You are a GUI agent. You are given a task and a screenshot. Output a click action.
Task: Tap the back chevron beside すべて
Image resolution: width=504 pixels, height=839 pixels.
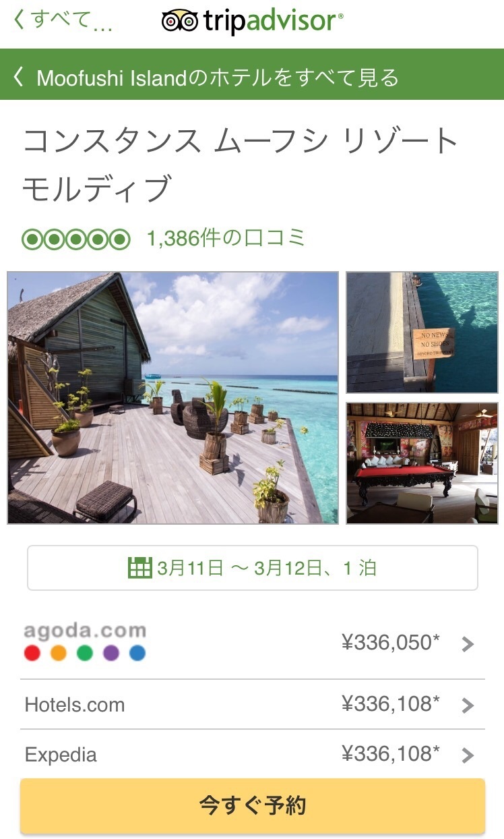18,21
